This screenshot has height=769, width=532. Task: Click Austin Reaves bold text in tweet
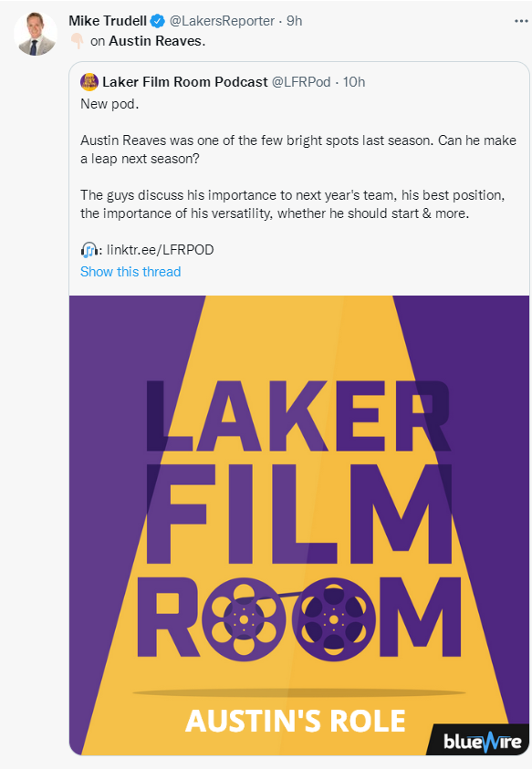click(x=155, y=41)
